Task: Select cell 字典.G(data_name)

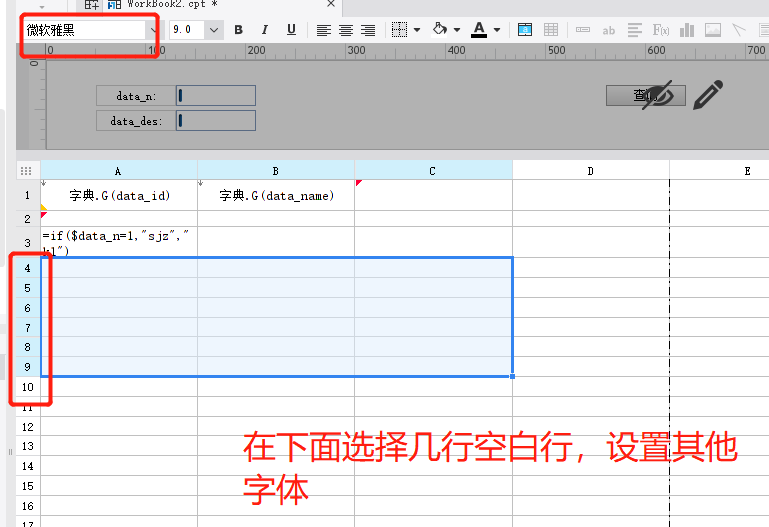Action: click(276, 195)
